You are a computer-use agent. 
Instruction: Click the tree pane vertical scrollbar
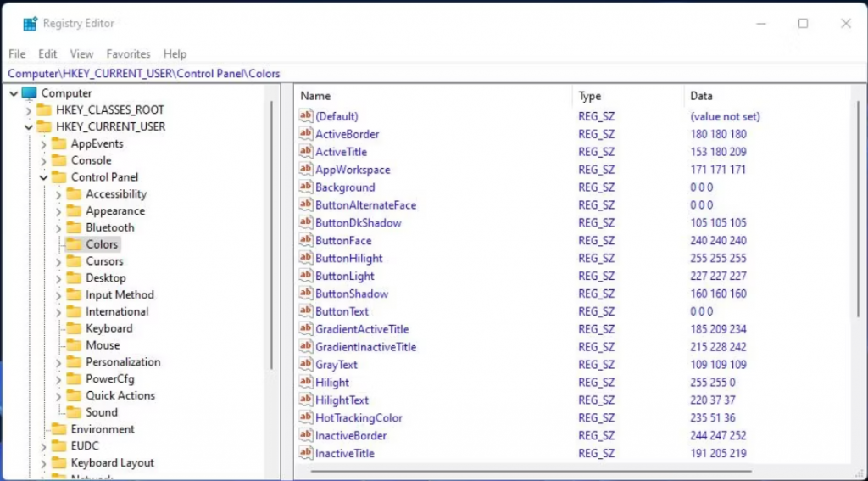click(271, 235)
